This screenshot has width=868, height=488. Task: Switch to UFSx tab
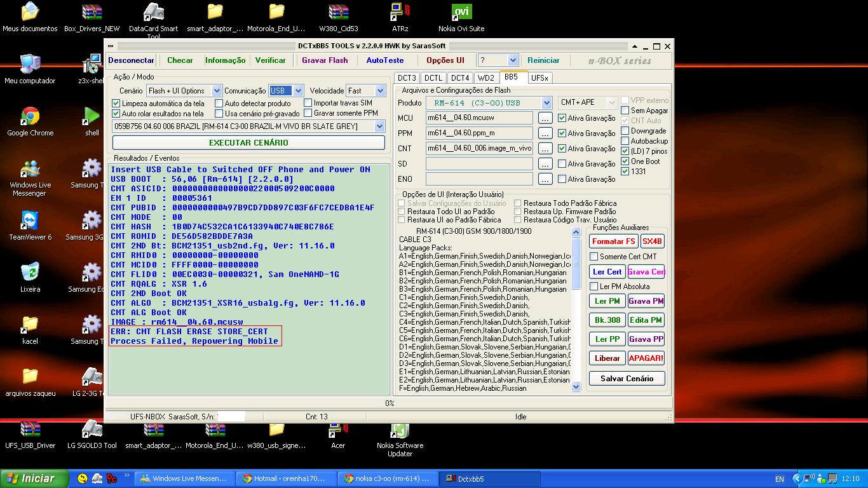coord(539,78)
